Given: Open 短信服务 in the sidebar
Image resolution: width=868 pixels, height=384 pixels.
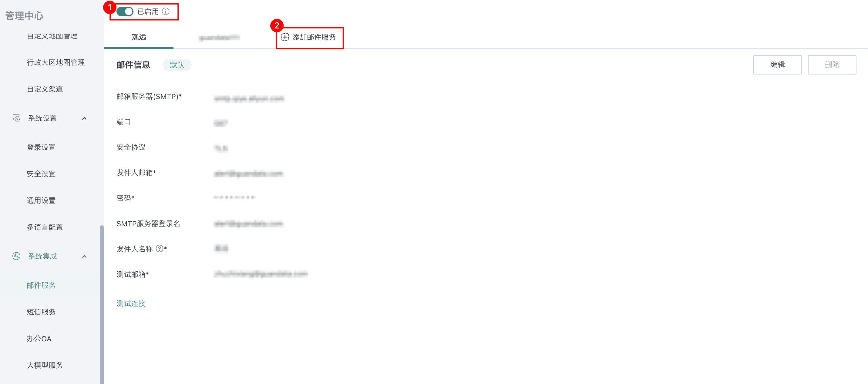Looking at the screenshot, I should [x=41, y=312].
